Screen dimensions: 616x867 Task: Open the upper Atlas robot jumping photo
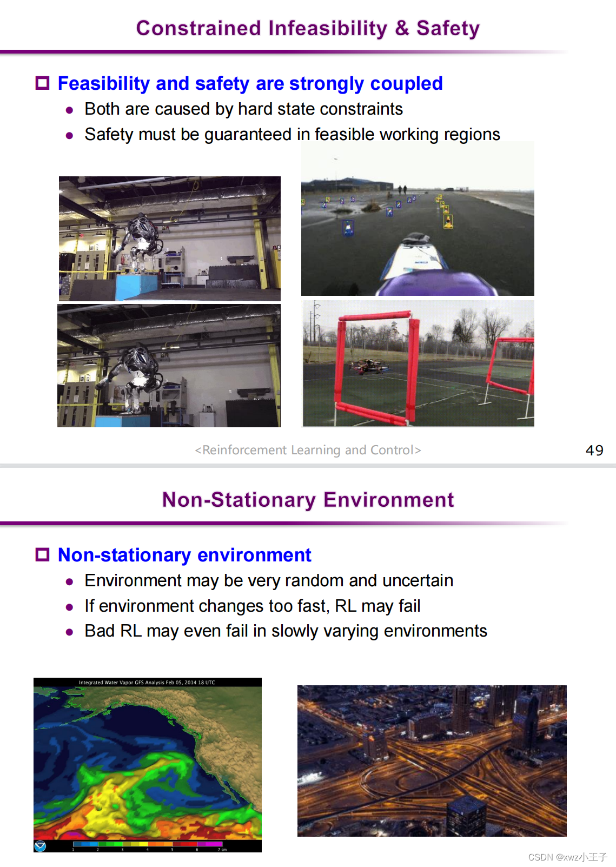click(170, 239)
